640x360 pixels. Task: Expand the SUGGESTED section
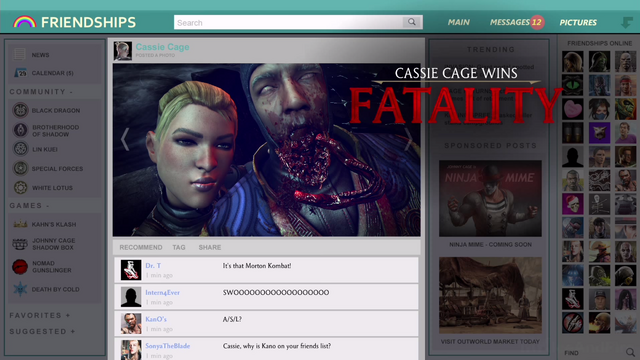click(42, 331)
